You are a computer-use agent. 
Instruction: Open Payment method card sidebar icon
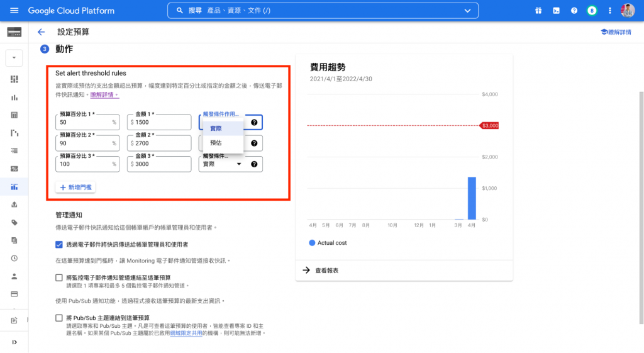[x=14, y=294]
